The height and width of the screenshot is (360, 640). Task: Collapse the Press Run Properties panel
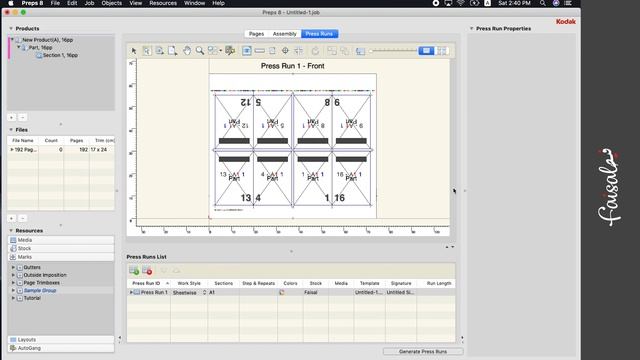click(471, 29)
